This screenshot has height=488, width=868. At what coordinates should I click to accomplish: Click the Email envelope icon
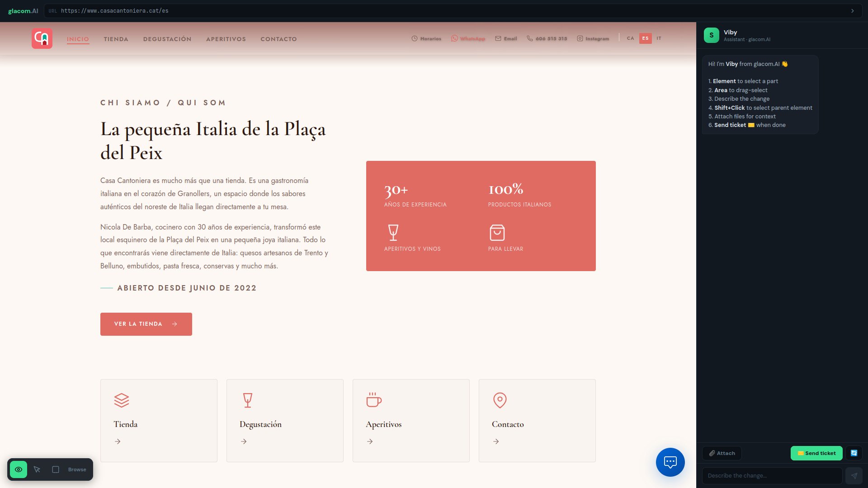(x=498, y=38)
